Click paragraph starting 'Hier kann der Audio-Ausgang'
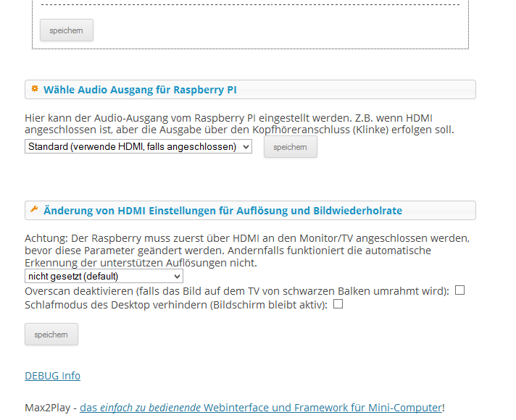This screenshot has height=420, width=516. [239, 124]
